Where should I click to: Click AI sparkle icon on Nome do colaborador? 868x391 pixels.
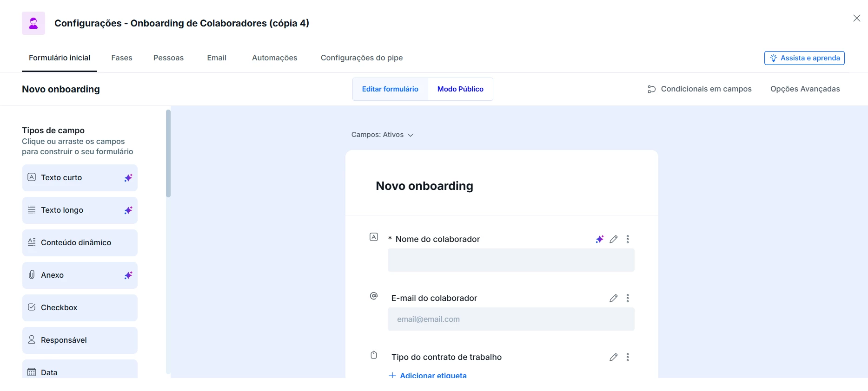(x=600, y=239)
